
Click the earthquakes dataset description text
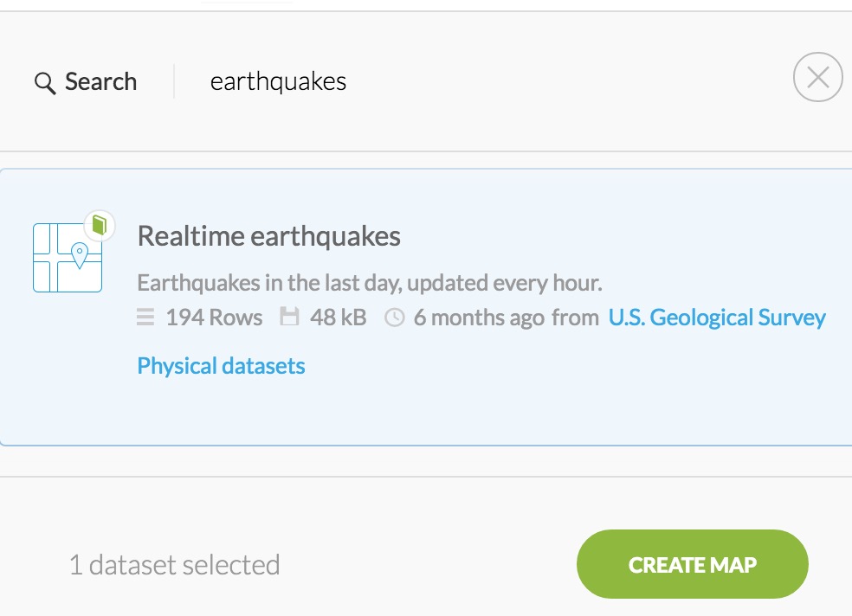coord(370,283)
